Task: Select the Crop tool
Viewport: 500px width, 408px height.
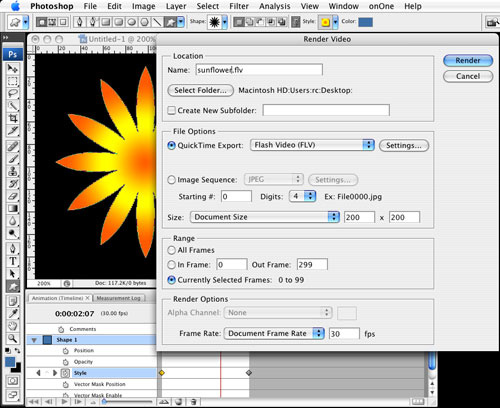Action: [x=13, y=118]
